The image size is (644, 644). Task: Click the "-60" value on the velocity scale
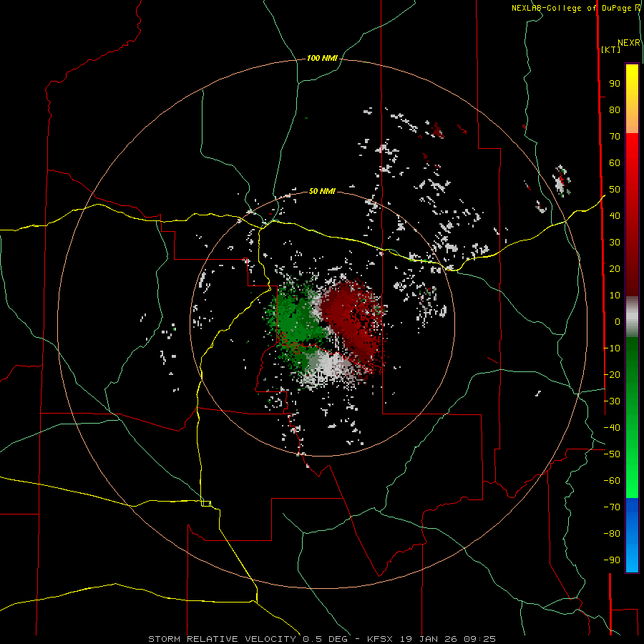612,481
